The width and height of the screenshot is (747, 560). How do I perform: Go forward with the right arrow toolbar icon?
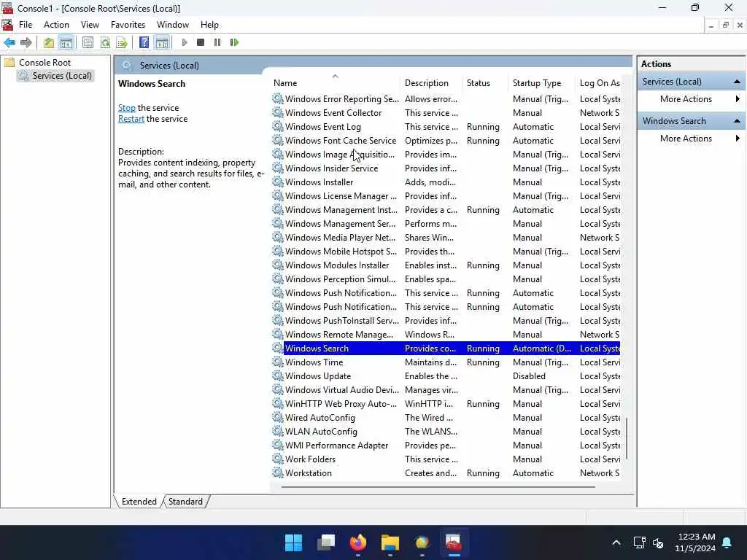pos(26,42)
